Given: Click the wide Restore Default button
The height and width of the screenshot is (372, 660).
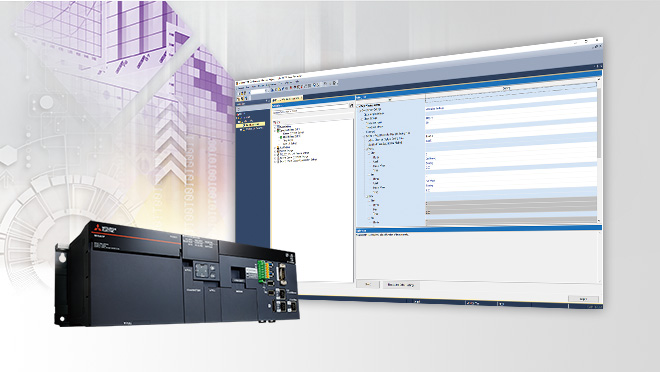Looking at the screenshot, I should 401,285.
